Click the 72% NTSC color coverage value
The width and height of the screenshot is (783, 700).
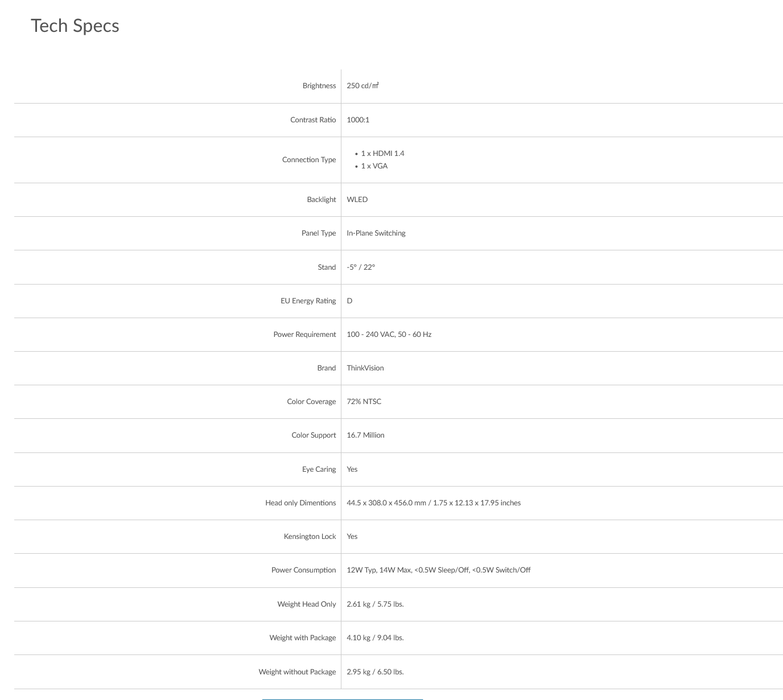[364, 401]
